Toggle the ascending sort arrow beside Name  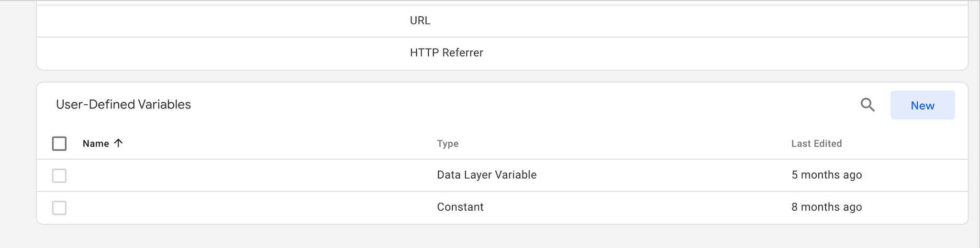[x=119, y=143]
